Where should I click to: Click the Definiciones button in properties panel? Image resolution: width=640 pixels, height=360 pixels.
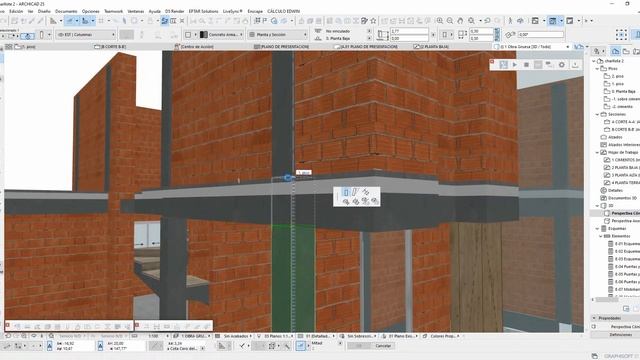click(x=621, y=335)
